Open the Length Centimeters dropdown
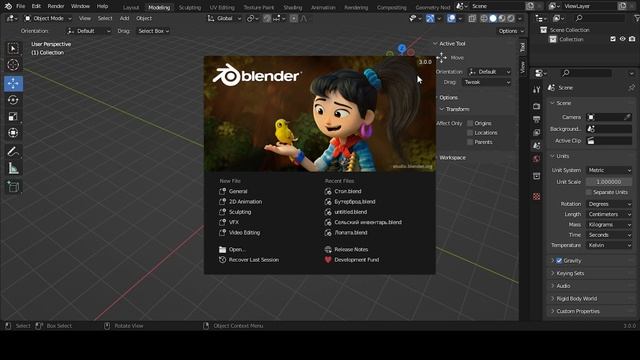The image size is (640, 360). click(609, 214)
